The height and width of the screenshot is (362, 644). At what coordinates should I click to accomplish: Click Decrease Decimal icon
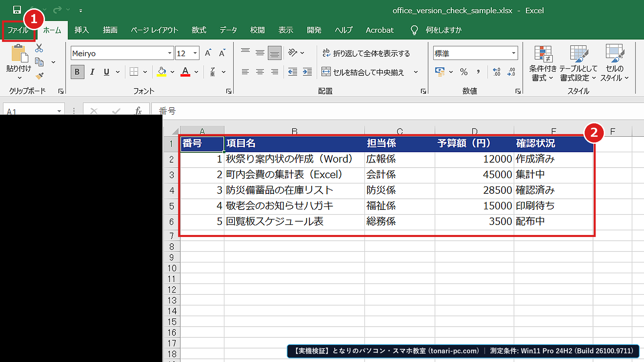tap(512, 72)
